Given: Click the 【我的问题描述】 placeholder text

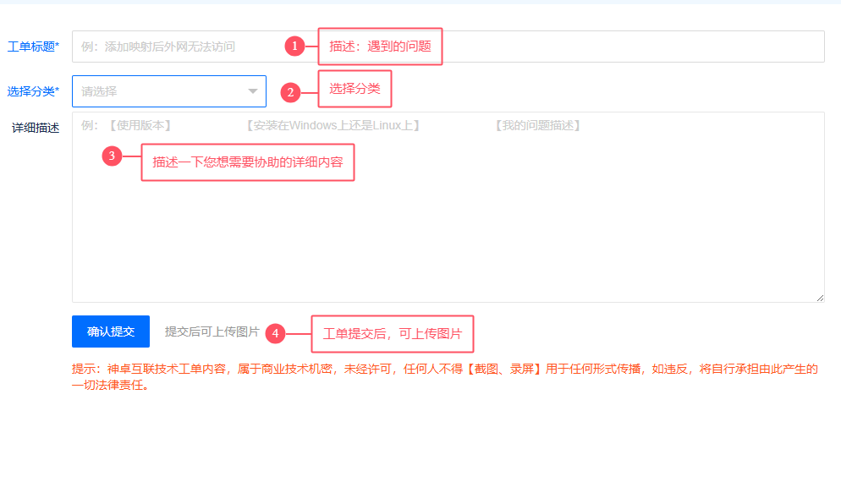Looking at the screenshot, I should tap(537, 126).
